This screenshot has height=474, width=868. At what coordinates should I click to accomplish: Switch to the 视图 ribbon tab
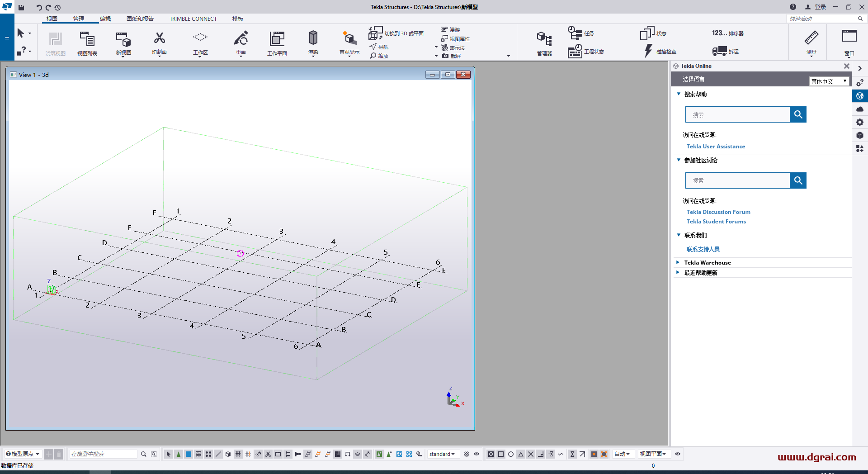pyautogui.click(x=52, y=19)
